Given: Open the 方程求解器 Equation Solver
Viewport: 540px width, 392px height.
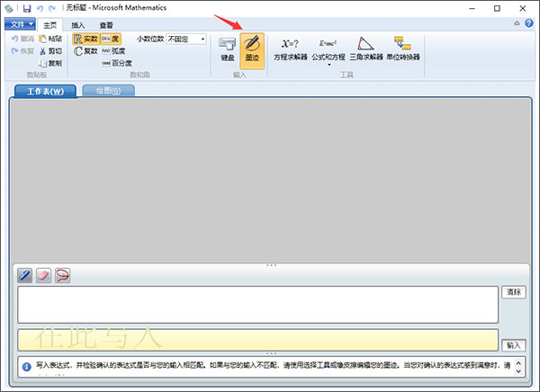Looking at the screenshot, I should pyautogui.click(x=291, y=49).
